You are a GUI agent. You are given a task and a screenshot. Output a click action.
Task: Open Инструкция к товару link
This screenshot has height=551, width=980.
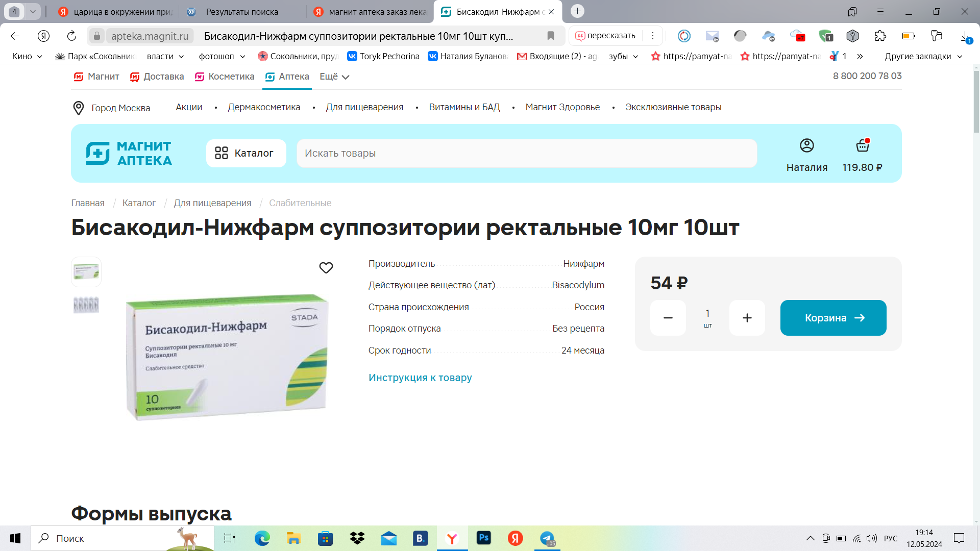(x=420, y=378)
